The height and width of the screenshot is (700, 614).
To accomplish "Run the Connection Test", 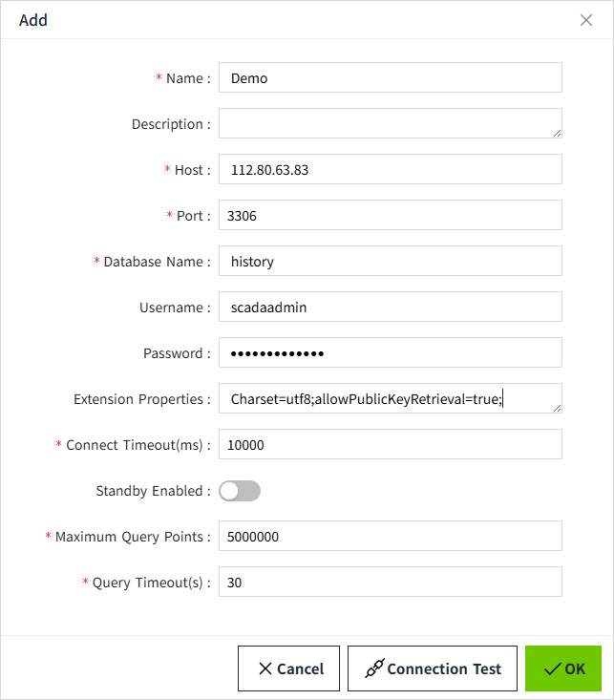I will (x=432, y=668).
